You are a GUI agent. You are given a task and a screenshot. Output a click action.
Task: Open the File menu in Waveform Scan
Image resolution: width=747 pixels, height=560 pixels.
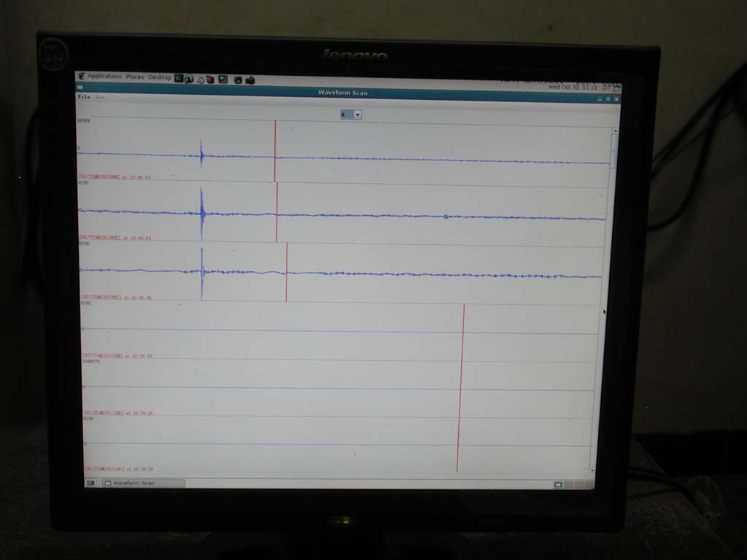[x=83, y=96]
